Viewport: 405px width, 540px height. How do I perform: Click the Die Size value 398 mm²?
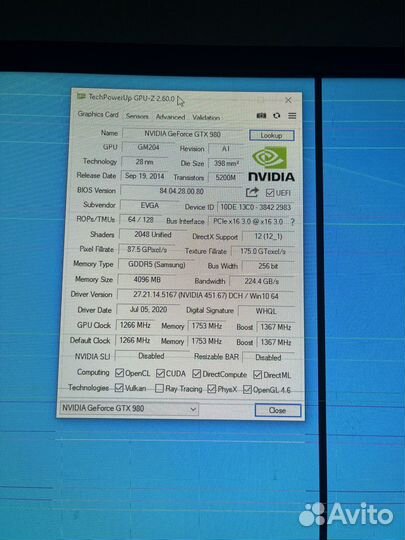click(226, 163)
